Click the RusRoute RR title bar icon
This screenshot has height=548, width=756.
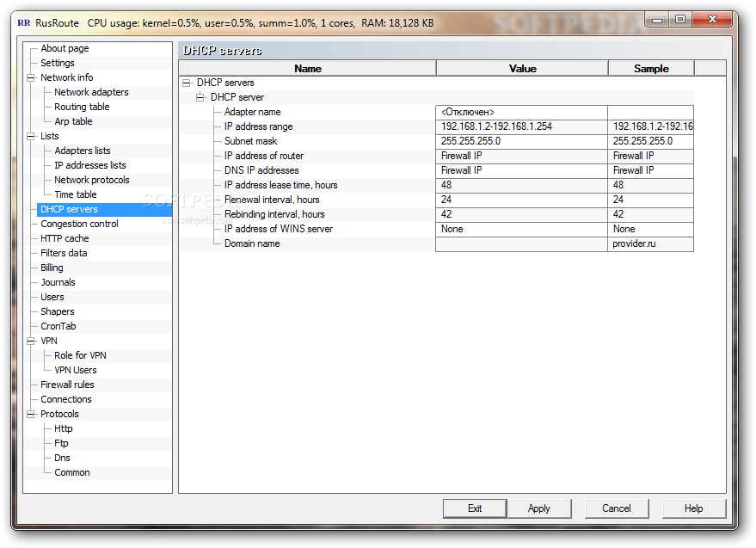23,22
